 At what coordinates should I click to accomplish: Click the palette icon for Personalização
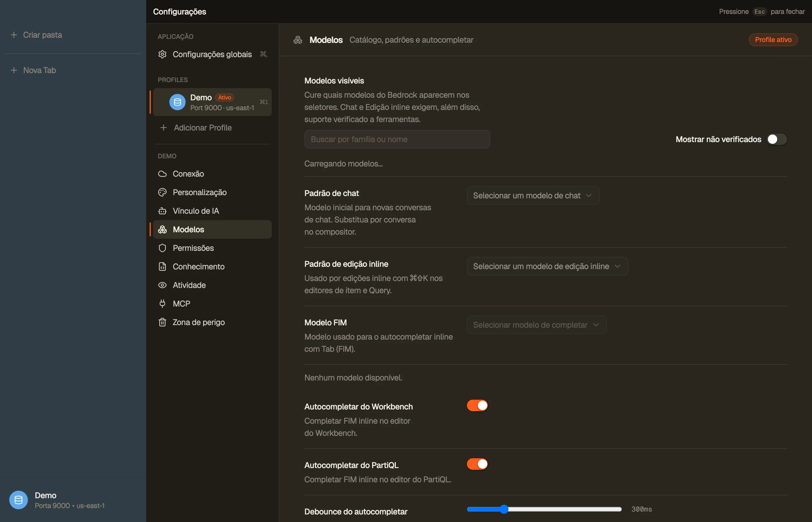coord(162,192)
